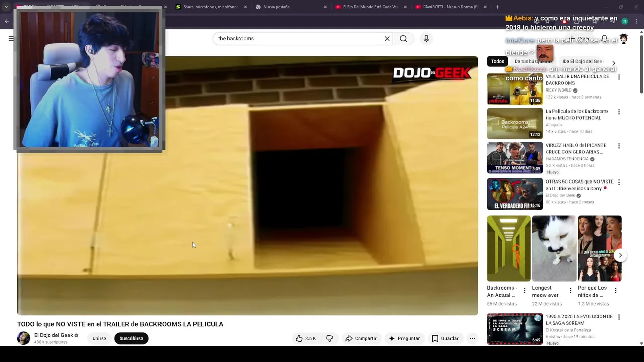This screenshot has height=362, width=644.
Task: Clear the search box with the X icon
Action: tap(387, 39)
